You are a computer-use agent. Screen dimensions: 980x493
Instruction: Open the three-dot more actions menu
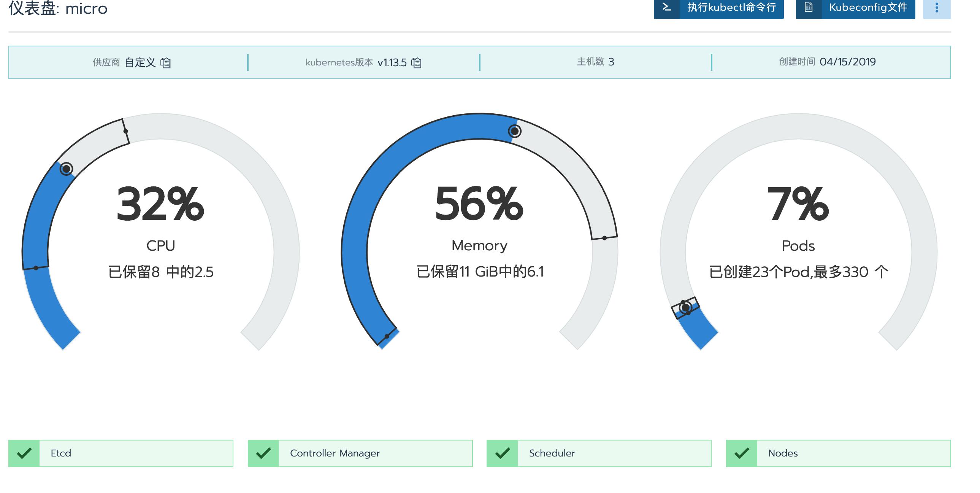(937, 8)
